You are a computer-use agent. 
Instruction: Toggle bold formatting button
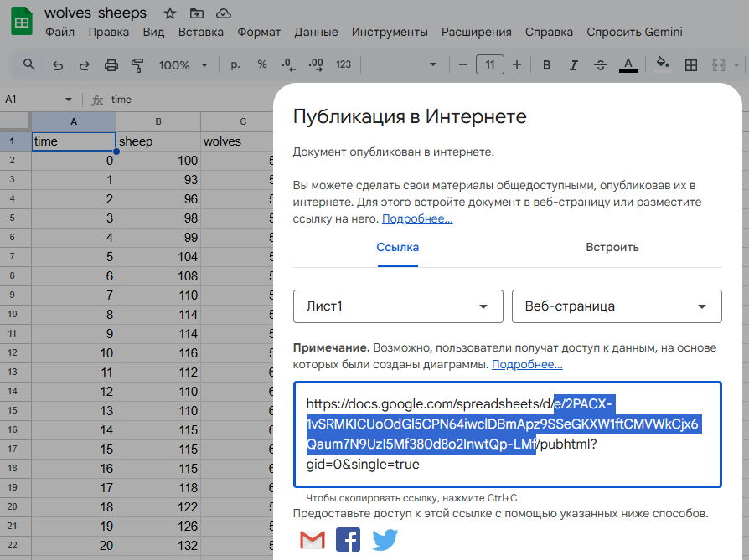point(546,64)
